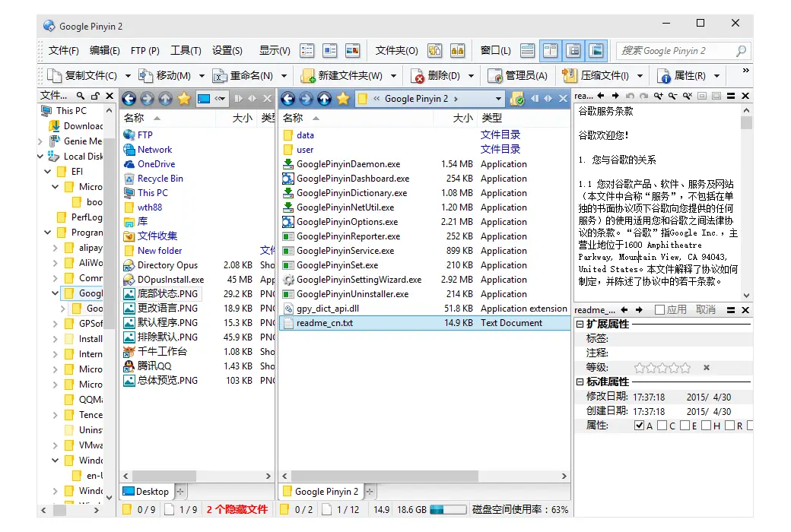The height and width of the screenshot is (532, 791).
Task: Click the Details view mode icon
Action: pos(307,50)
